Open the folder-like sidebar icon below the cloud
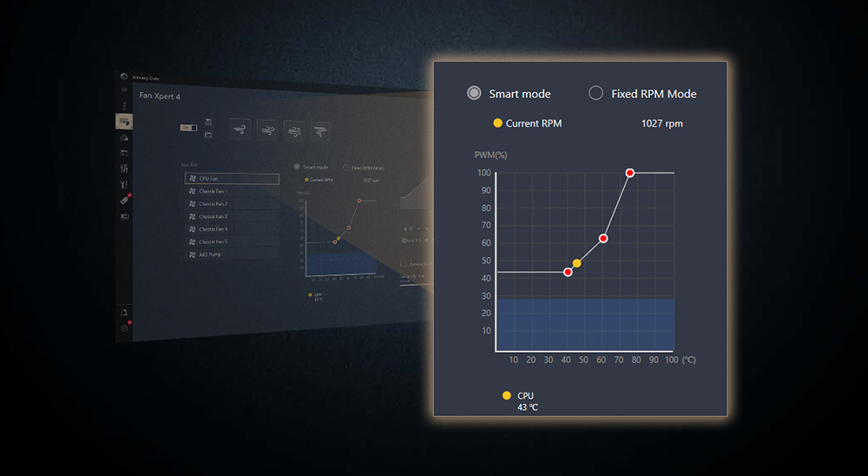This screenshot has width=868, height=476. [124, 153]
